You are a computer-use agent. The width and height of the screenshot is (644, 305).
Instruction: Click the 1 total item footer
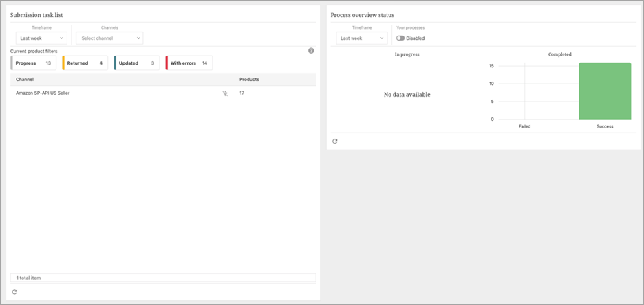point(29,278)
